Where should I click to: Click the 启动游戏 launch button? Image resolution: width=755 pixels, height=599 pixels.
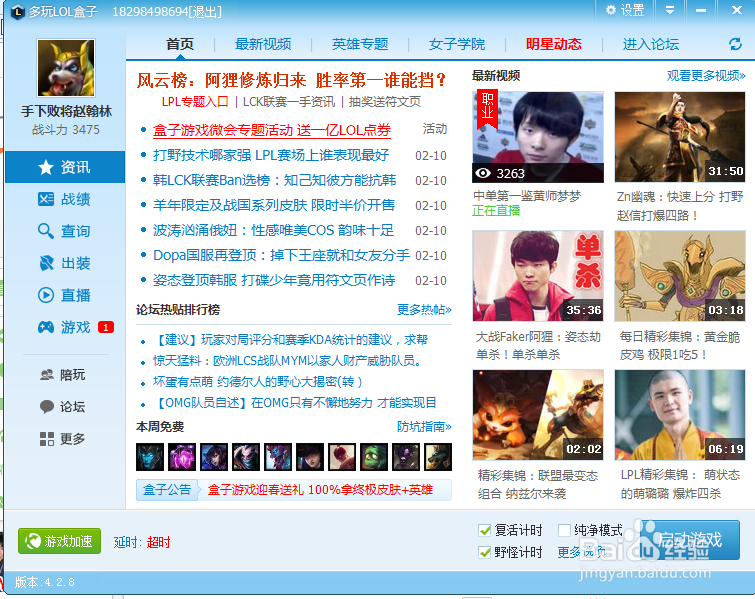coord(690,540)
